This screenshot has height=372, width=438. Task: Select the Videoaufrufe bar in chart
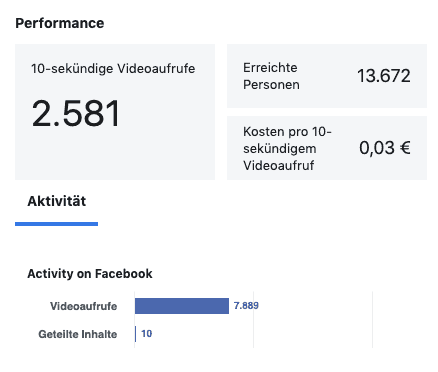(x=182, y=306)
